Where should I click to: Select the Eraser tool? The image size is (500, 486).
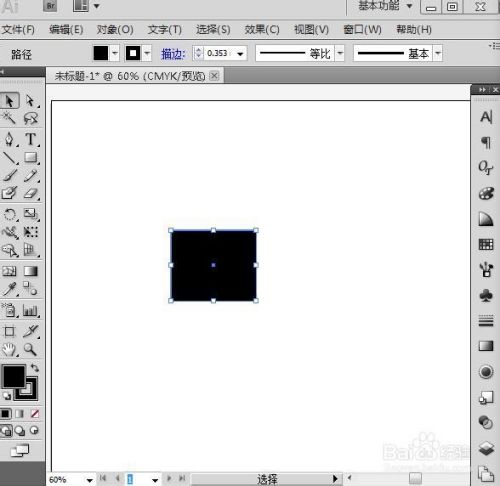30,193
